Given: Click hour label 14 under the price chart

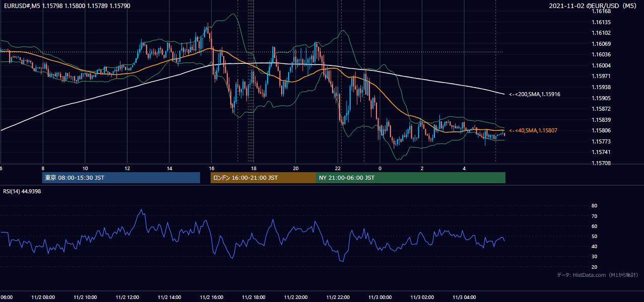Looking at the screenshot, I should pos(169,168).
